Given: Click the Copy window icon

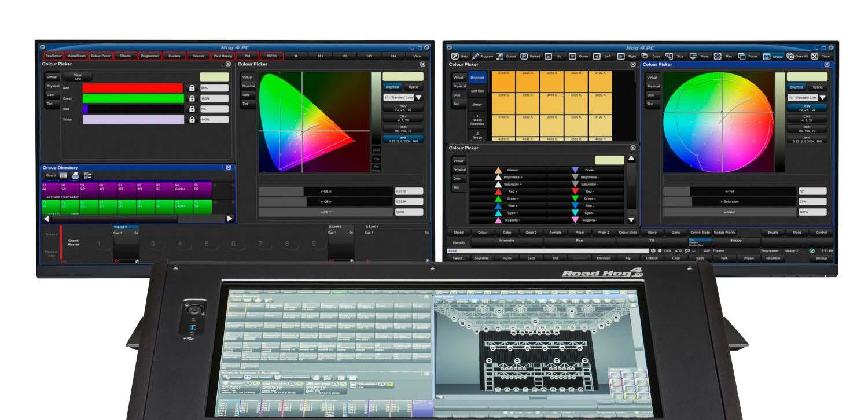Looking at the screenshot, I should (x=645, y=56).
